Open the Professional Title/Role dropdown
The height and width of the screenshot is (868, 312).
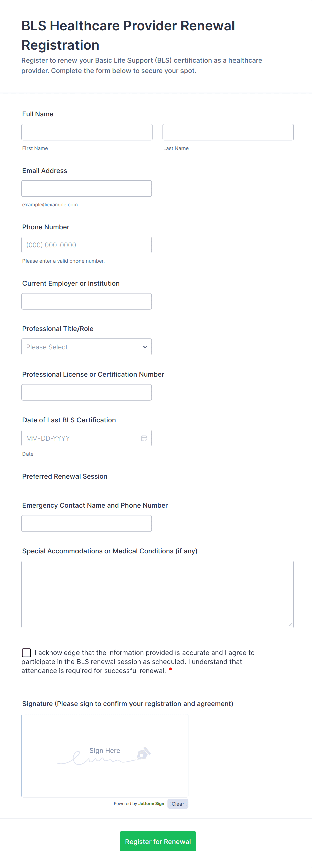coord(86,347)
